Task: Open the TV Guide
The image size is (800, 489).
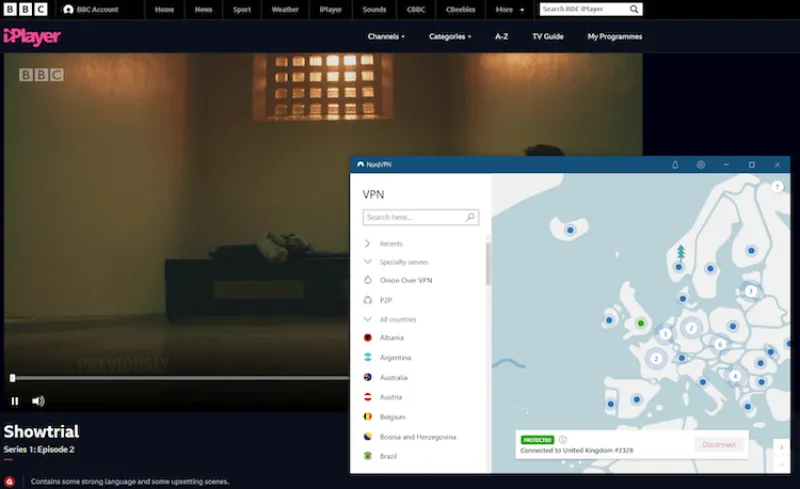Action: pyautogui.click(x=548, y=37)
